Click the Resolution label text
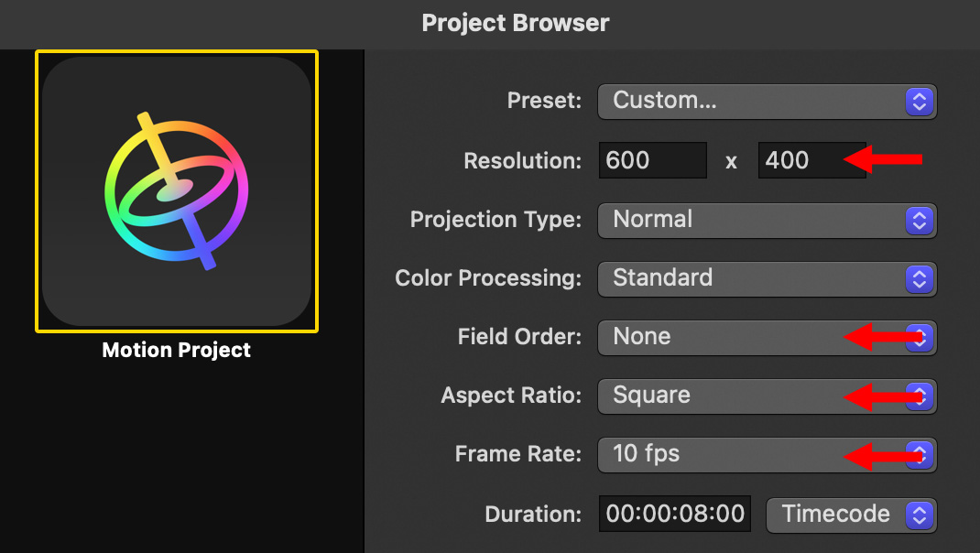 tap(522, 161)
